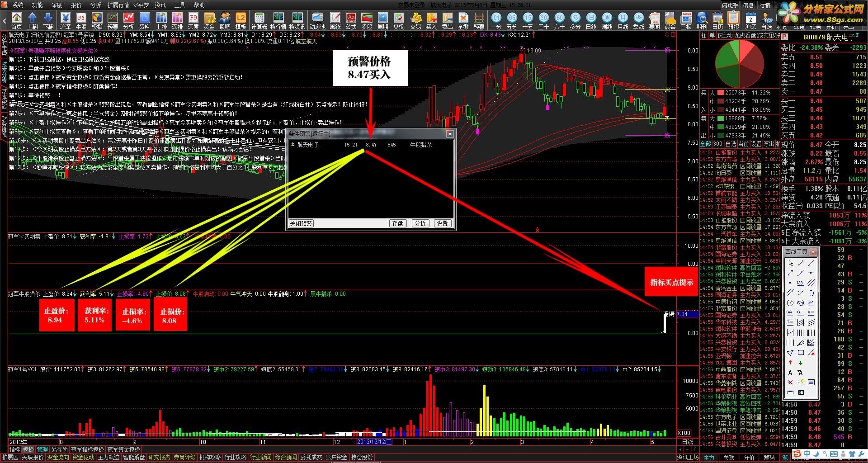Switch to the 冠军指标模板 tab
The image size is (868, 463).
88,449
